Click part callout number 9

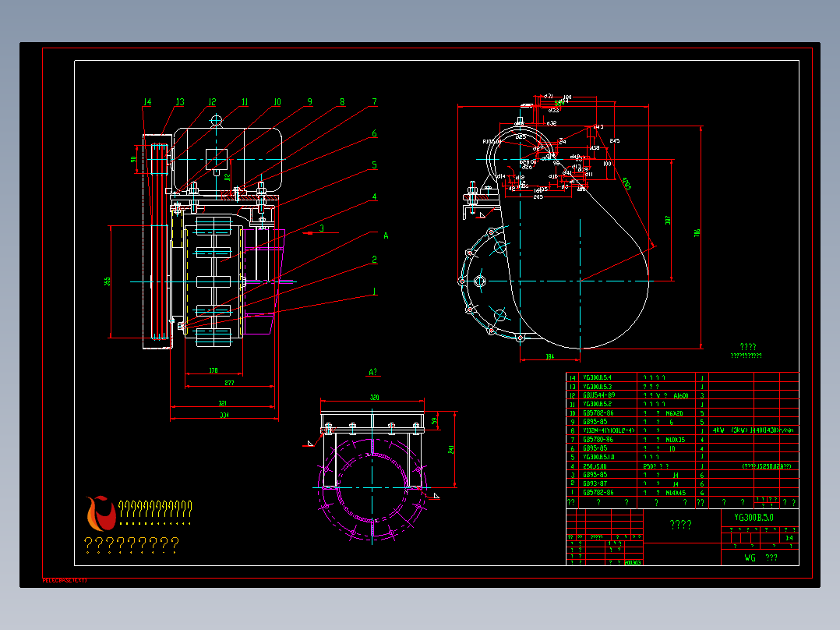click(309, 101)
